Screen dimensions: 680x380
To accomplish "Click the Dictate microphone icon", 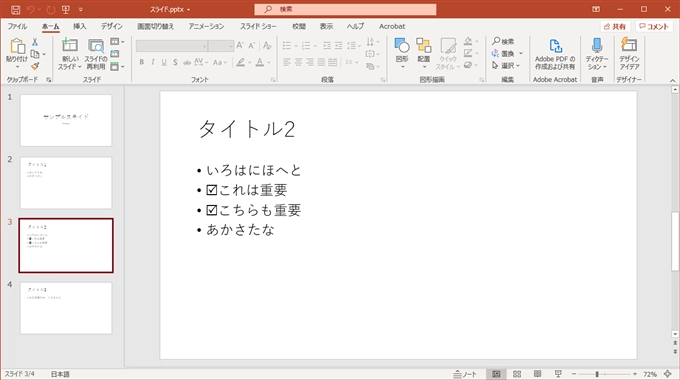I will 597,45.
